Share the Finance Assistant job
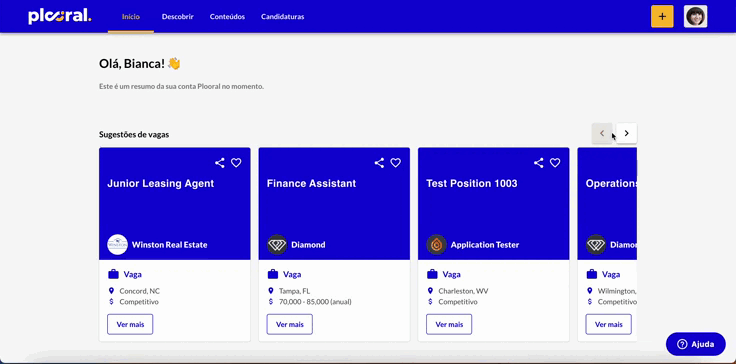This screenshot has width=736, height=364. 379,163
